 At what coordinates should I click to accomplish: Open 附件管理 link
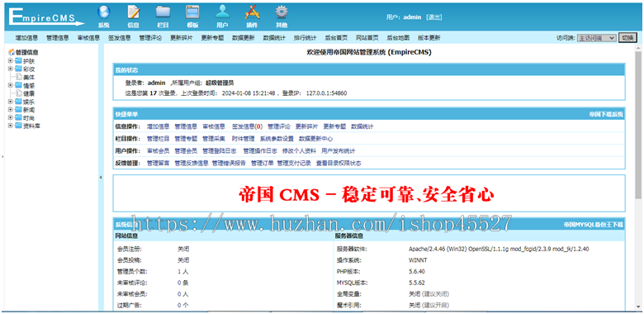pyautogui.click(x=243, y=139)
